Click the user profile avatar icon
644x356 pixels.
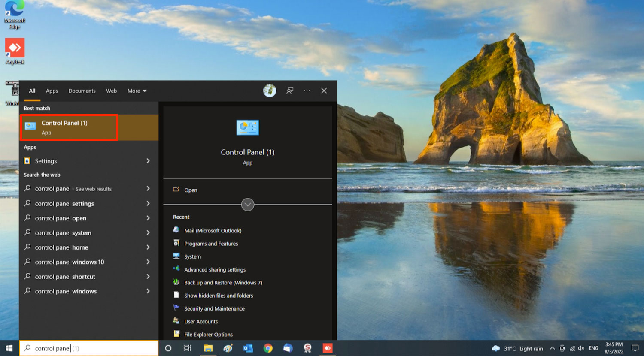click(270, 91)
